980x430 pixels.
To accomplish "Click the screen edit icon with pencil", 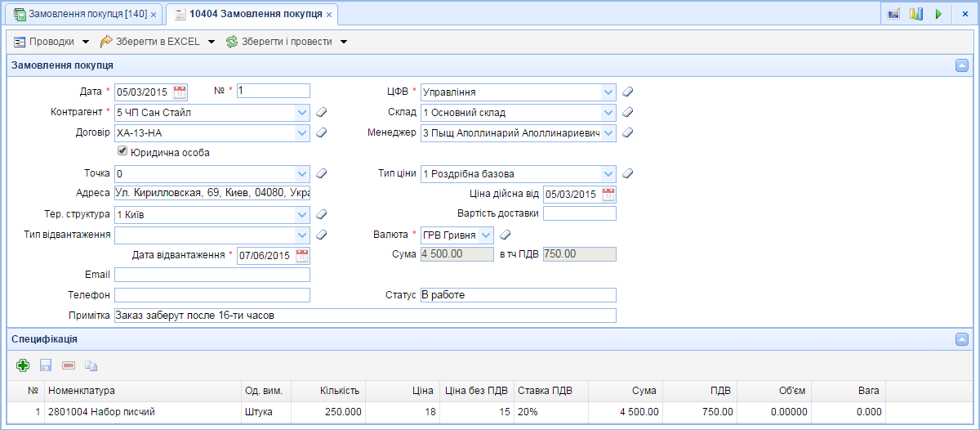I will pyautogui.click(x=893, y=14).
